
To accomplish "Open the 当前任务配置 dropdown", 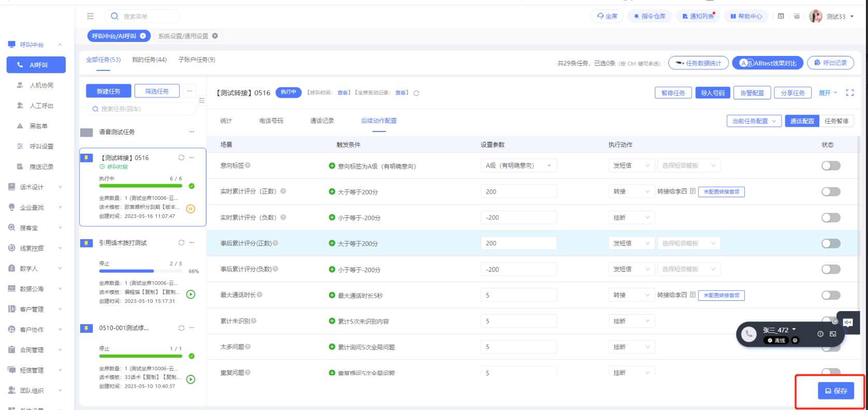I will [754, 121].
